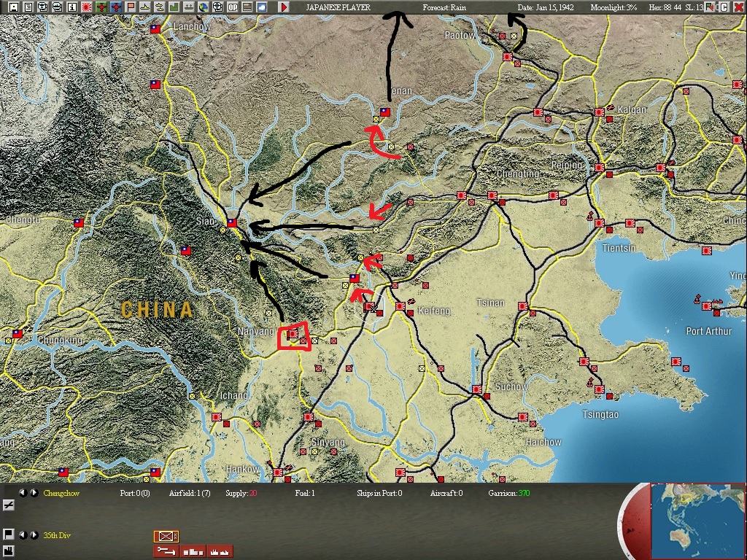Select the Japanese base at Kaifeng

point(400,306)
